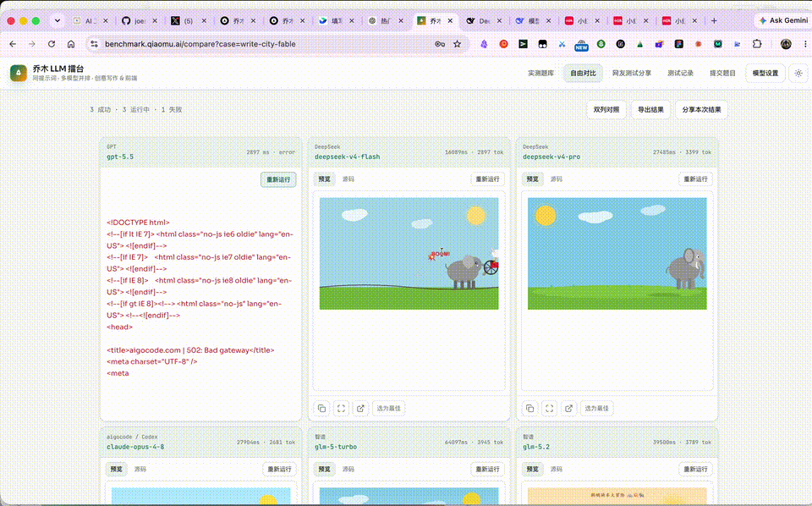
Task: Switch to the X (5) tab
Action: pos(189,20)
